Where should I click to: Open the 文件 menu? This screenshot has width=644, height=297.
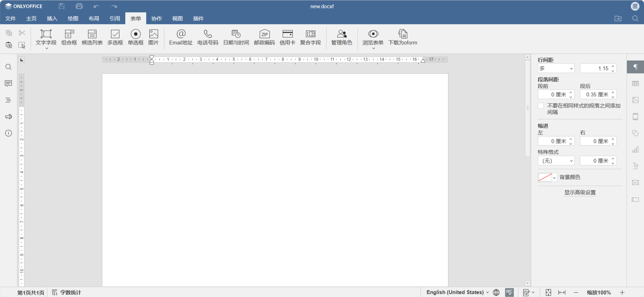10,18
